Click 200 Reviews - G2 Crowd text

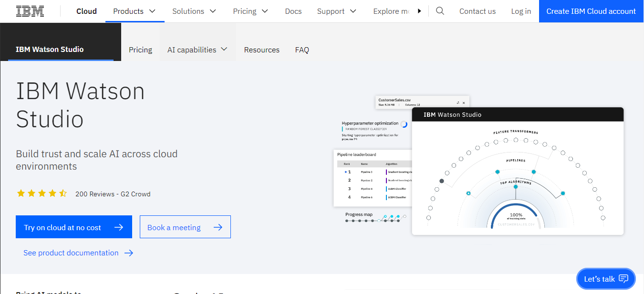[x=113, y=194]
